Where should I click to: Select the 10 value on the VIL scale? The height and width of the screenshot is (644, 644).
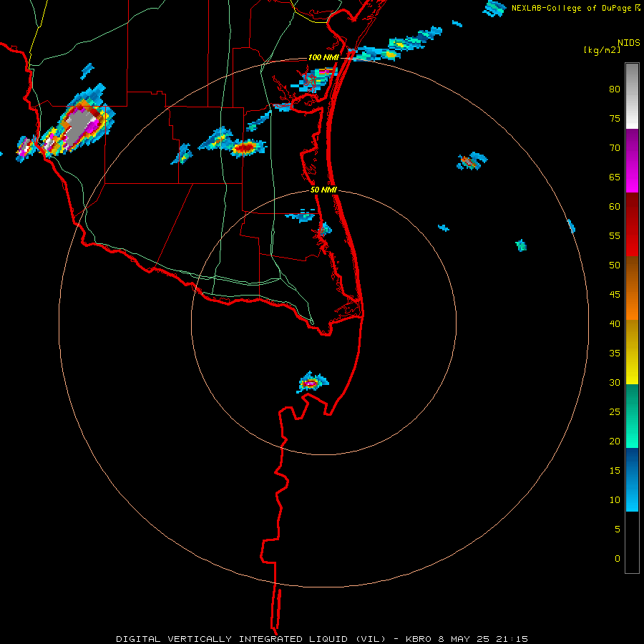tap(615, 500)
